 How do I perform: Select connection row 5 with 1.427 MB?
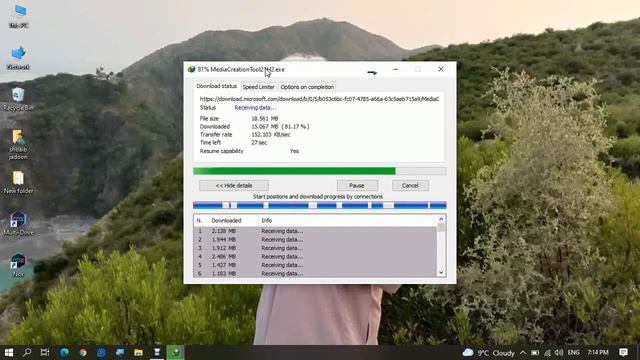point(315,265)
